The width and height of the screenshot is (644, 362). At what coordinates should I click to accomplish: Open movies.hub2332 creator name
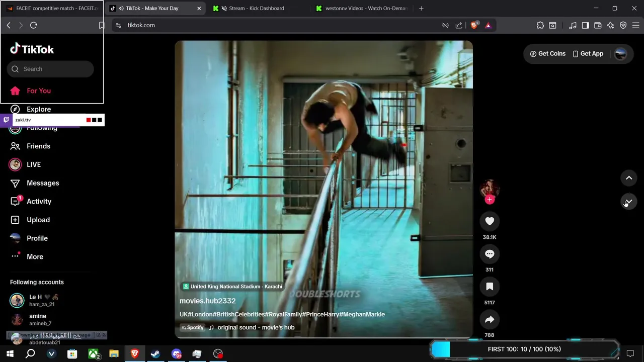click(x=207, y=301)
